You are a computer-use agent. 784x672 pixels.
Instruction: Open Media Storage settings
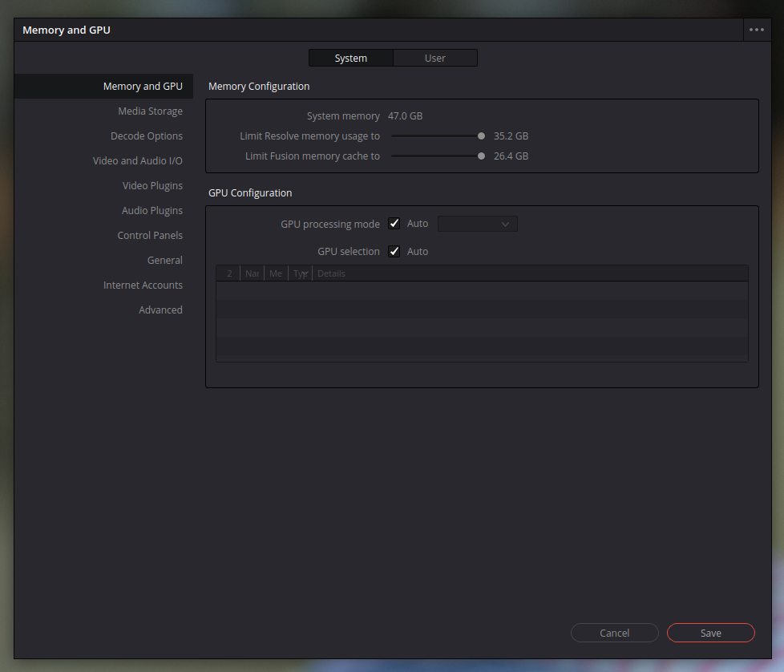tap(150, 111)
